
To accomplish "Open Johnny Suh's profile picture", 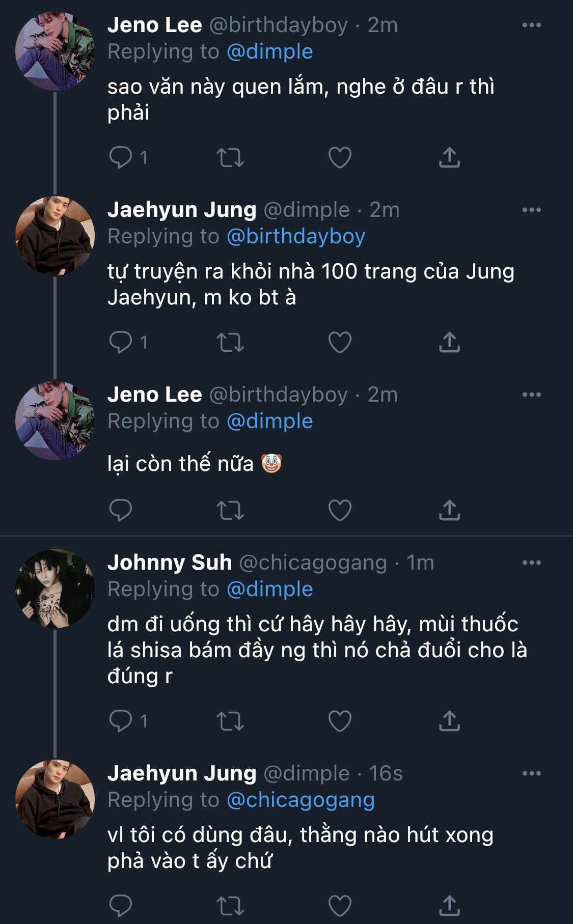I will [x=55, y=588].
